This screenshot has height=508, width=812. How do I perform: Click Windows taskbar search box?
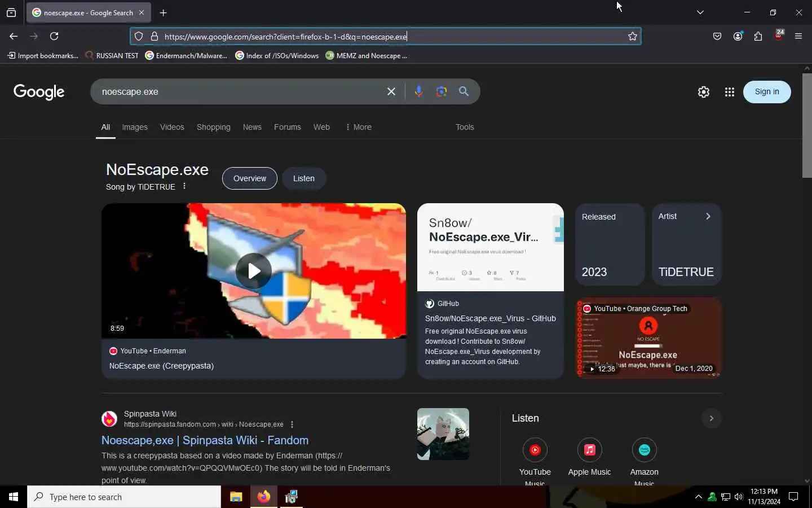point(124,497)
